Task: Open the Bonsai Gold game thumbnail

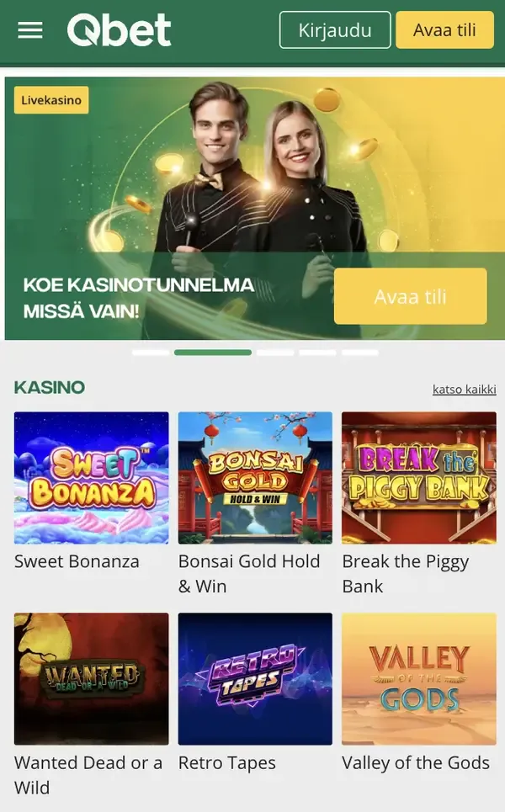Action: pos(255,477)
